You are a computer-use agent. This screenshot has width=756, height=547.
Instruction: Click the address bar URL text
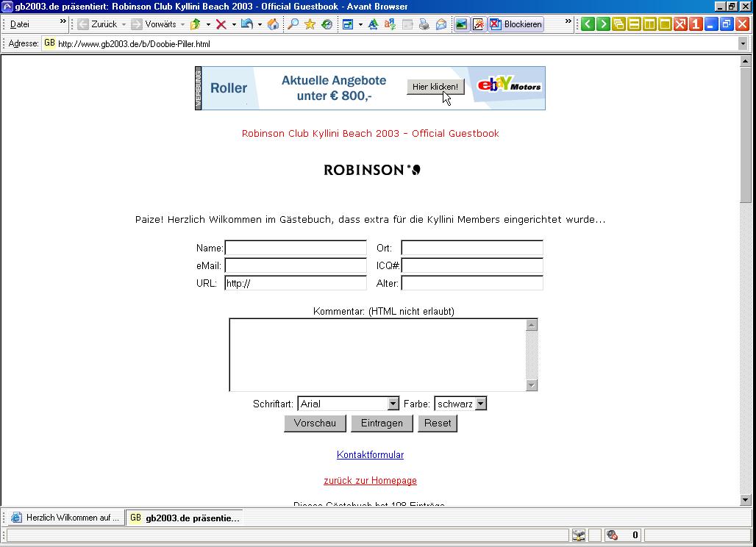pos(134,44)
